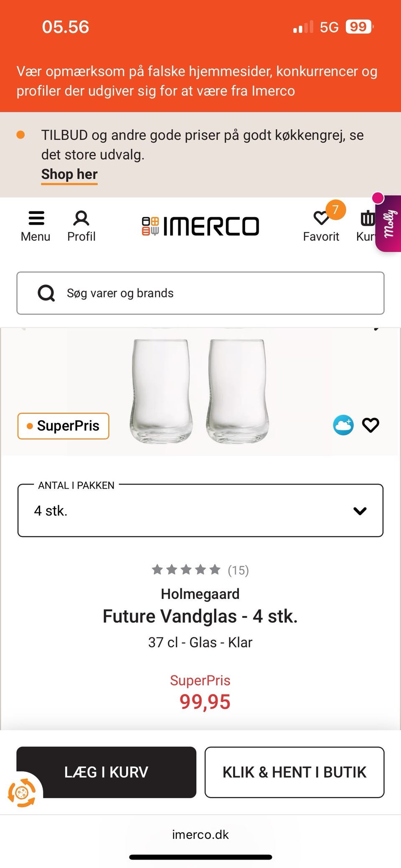
Task: Tap the Holmegaard brand name
Action: [x=200, y=594]
